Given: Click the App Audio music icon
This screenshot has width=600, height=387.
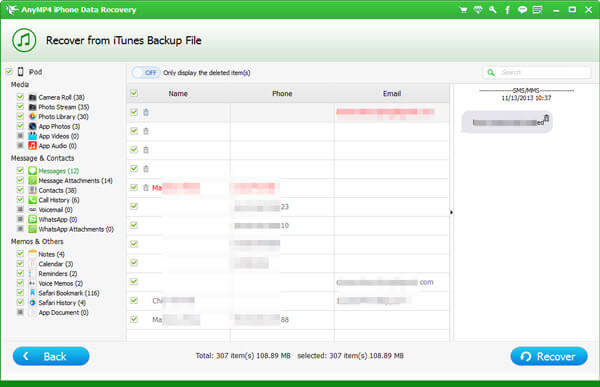Looking at the screenshot, I should [x=33, y=145].
